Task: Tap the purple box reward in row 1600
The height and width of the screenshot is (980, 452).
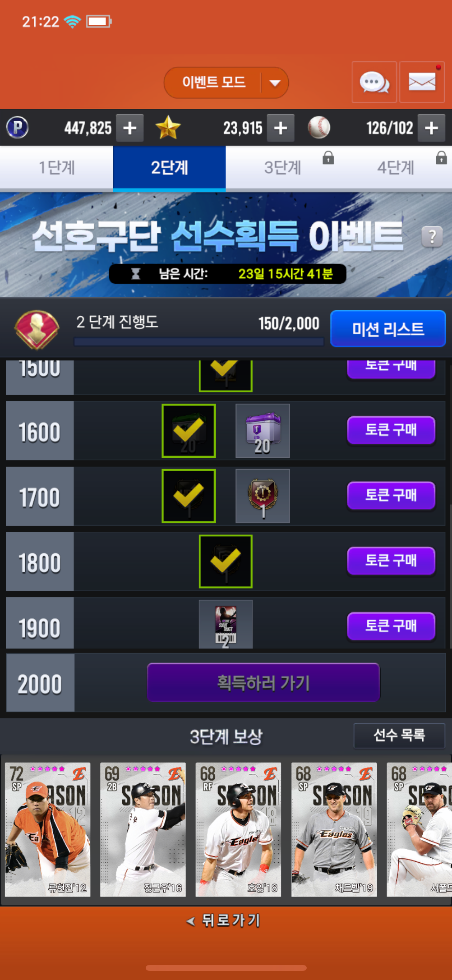Action: pyautogui.click(x=263, y=431)
